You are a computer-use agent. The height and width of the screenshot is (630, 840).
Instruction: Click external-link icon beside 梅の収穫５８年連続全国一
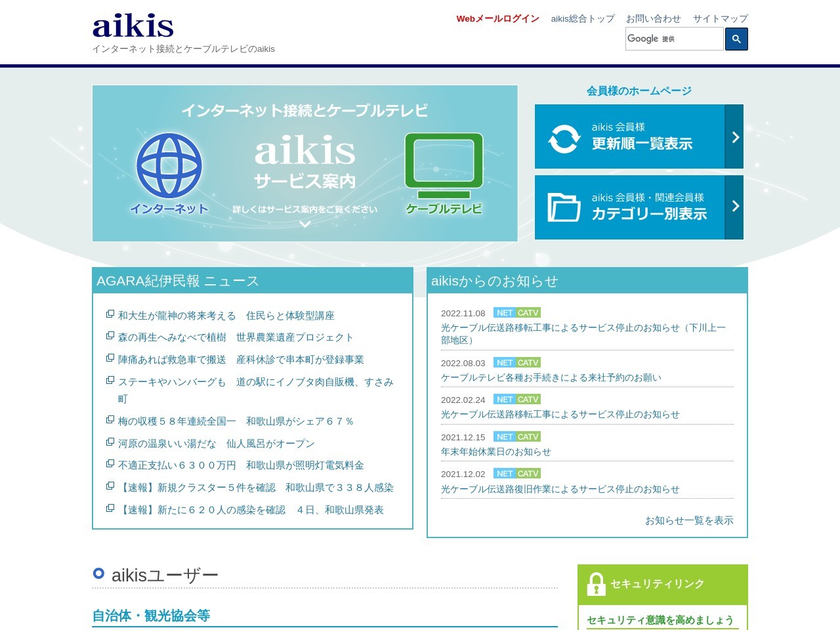click(x=110, y=420)
